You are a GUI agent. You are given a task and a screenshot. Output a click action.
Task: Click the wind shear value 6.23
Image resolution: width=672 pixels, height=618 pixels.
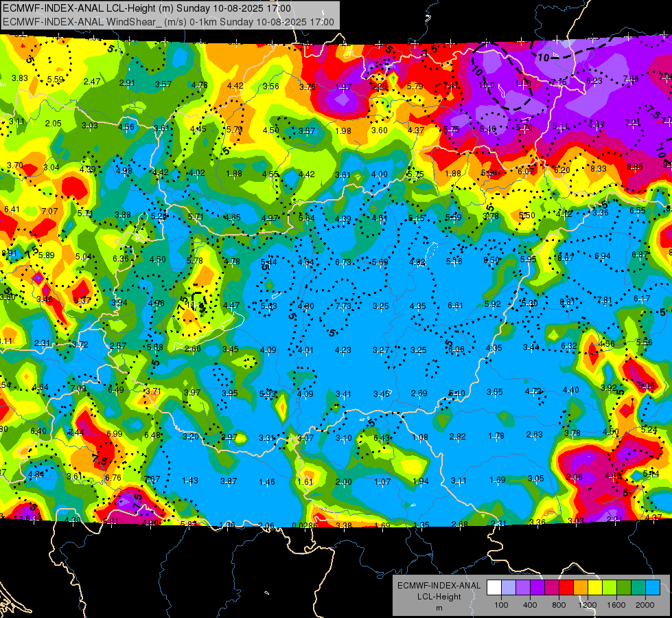(x=594, y=80)
